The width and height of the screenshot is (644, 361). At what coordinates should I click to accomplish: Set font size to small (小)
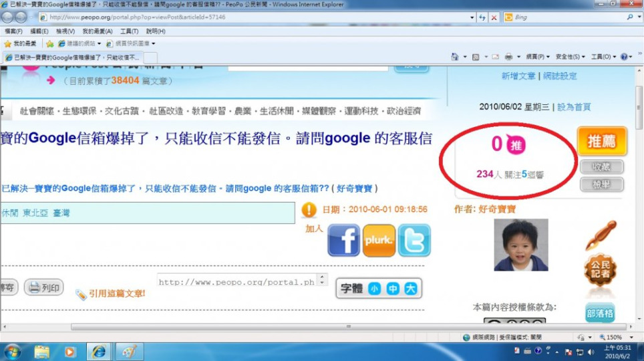(x=374, y=289)
